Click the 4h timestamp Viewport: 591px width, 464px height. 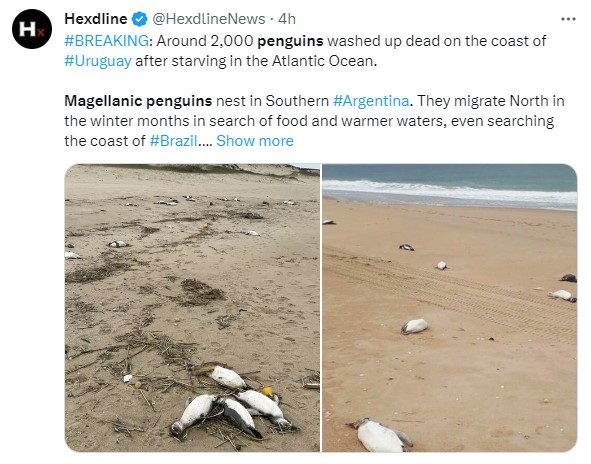click(x=286, y=19)
